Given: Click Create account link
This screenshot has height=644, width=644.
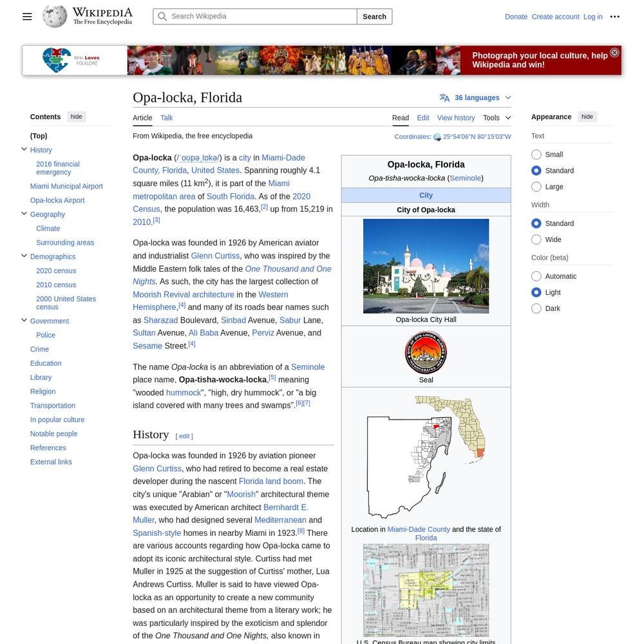Looking at the screenshot, I should 555,17.
